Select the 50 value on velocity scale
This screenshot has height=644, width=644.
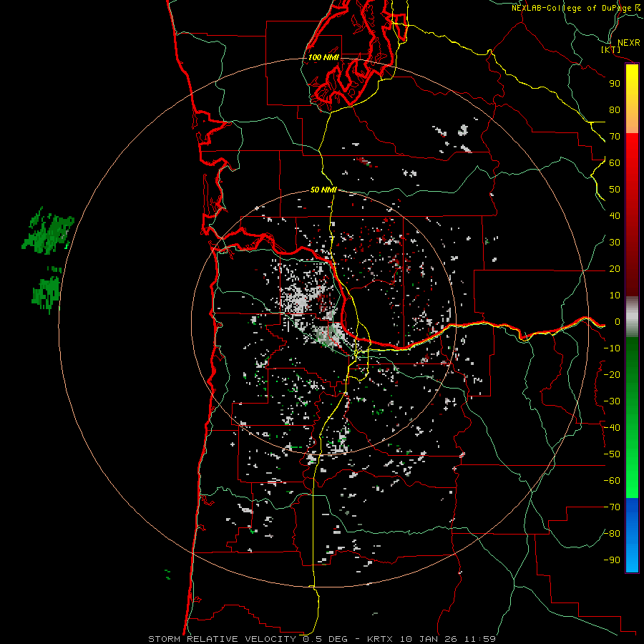[615, 190]
